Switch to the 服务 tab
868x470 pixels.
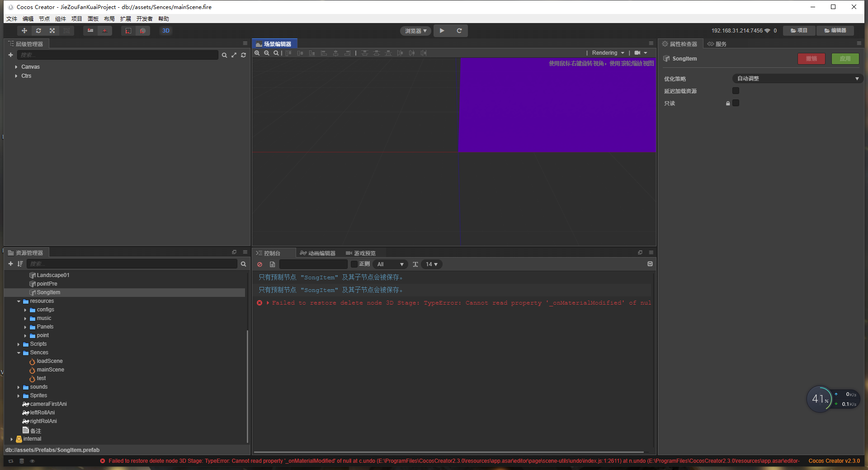717,44
